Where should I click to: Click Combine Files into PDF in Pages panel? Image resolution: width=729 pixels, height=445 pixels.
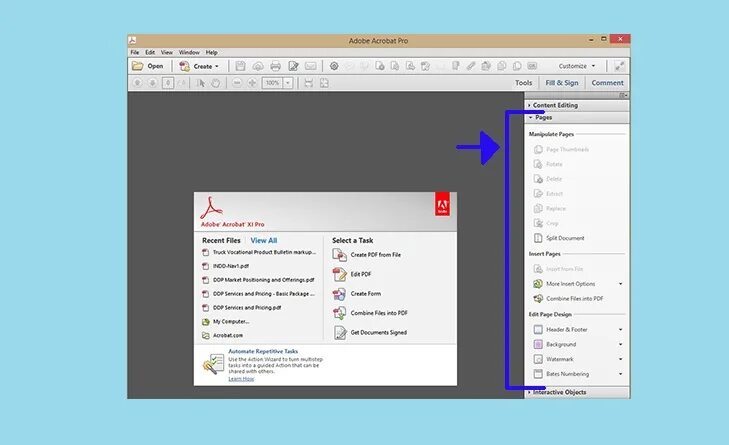tap(569, 299)
